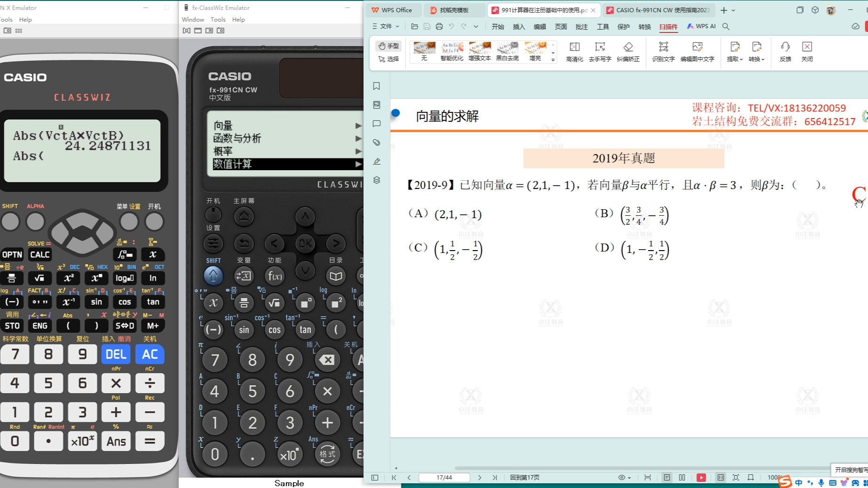
Task: Click the open folder icon in WPS
Action: coord(414,26)
